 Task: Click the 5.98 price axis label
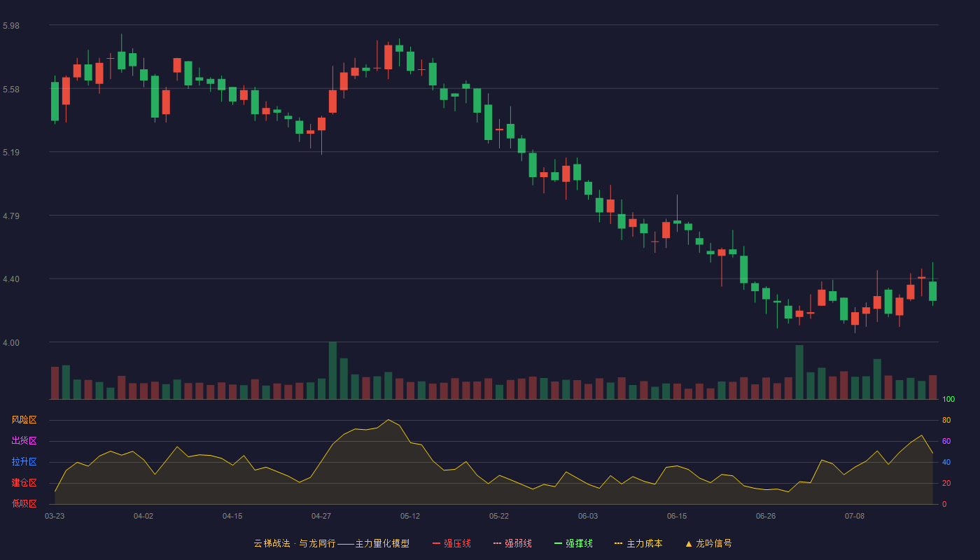click(11, 26)
